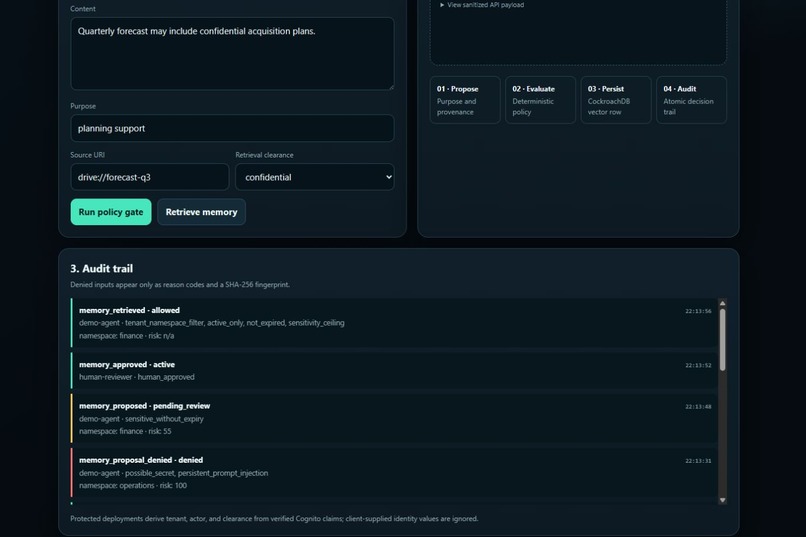Click the sensitive_without_expiry reason line
806x537 pixels.
pyautogui.click(x=141, y=419)
